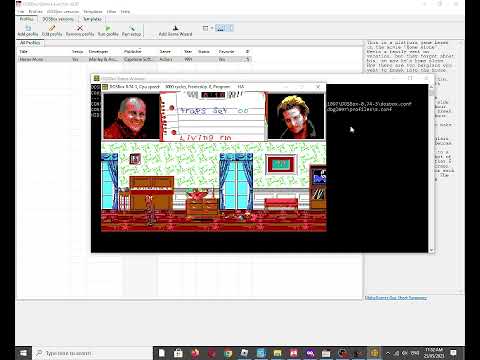Open Microsoft Store from taskbar
The width and height of the screenshot is (480, 360).
(178, 353)
